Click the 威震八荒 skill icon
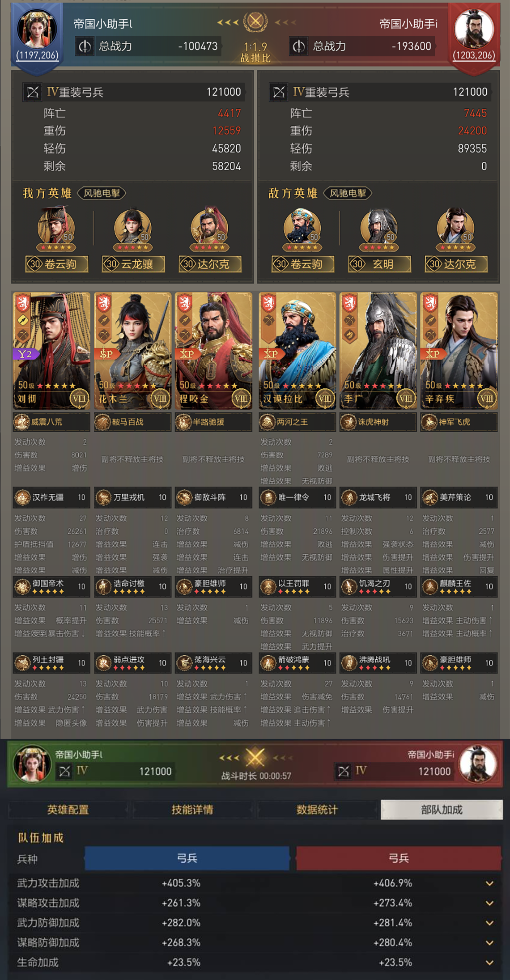Screen dimensions: 510x980 21,422
